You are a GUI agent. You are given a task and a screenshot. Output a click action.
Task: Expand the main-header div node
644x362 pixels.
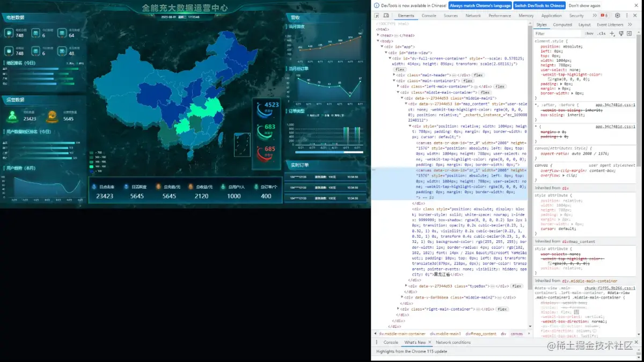(x=394, y=75)
